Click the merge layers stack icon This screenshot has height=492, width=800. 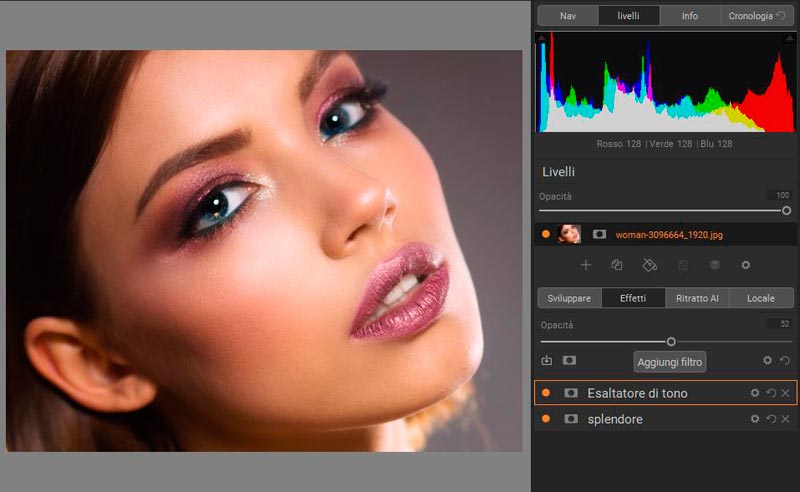714,265
